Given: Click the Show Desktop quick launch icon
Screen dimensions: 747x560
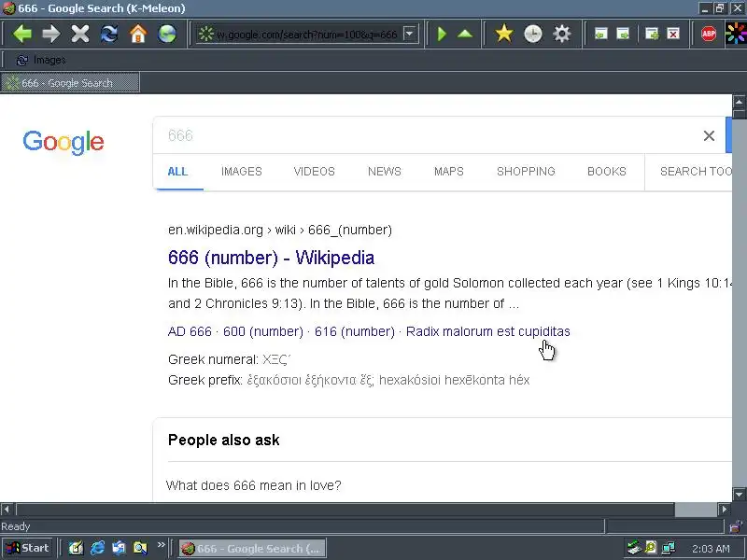Looking at the screenshot, I should point(76,548).
